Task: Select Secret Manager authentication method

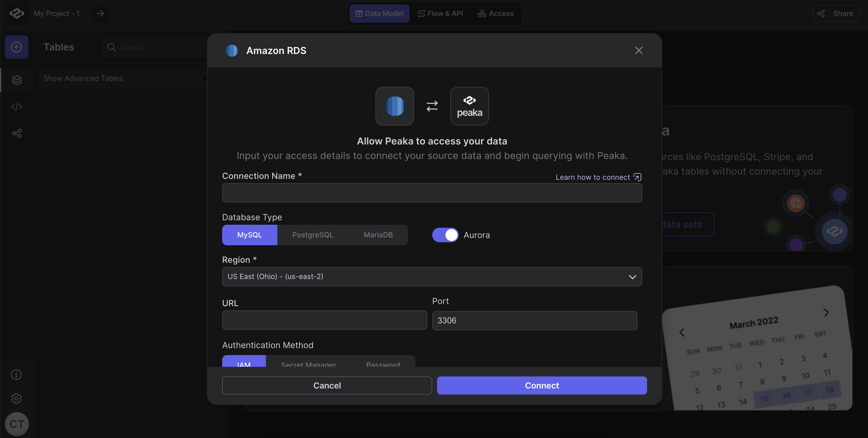Action: pyautogui.click(x=308, y=362)
